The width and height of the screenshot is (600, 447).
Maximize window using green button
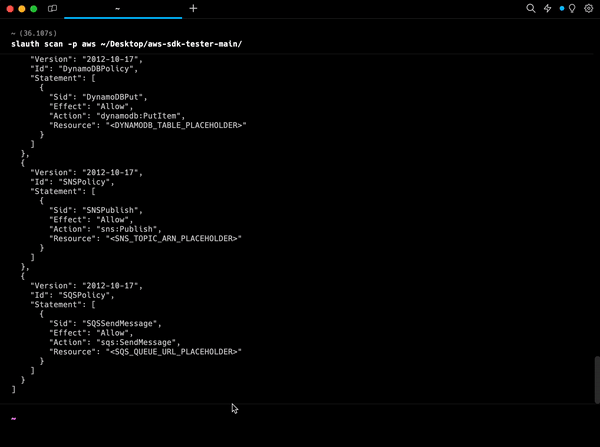coord(34,8)
